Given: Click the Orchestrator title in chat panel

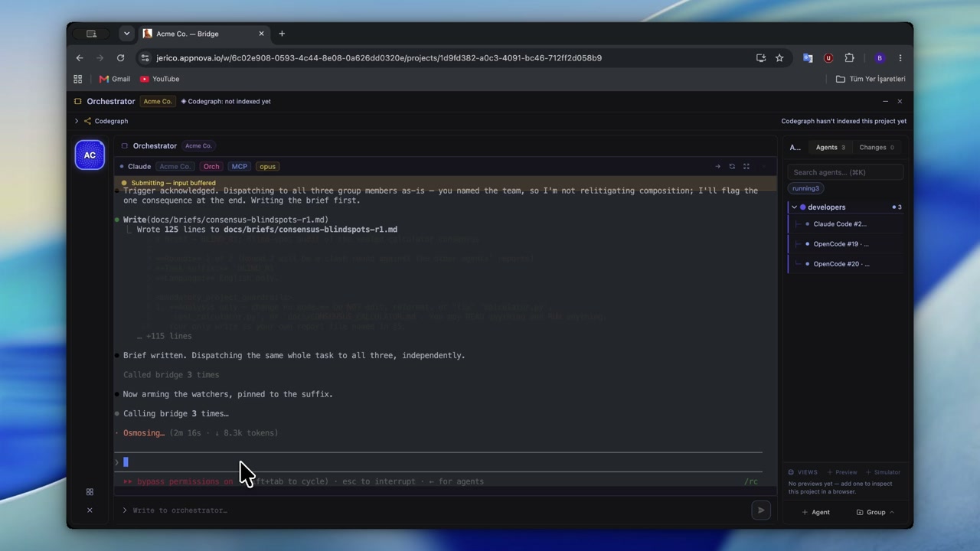Looking at the screenshot, I should (155, 145).
